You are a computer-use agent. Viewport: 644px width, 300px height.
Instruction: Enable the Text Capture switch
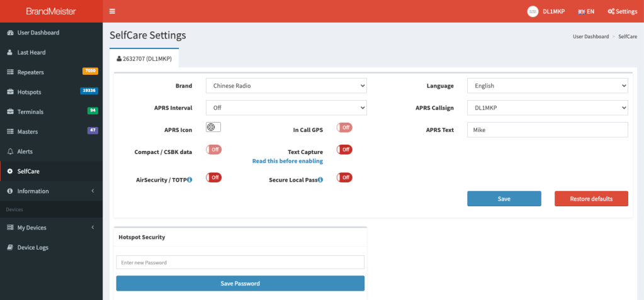click(x=344, y=150)
